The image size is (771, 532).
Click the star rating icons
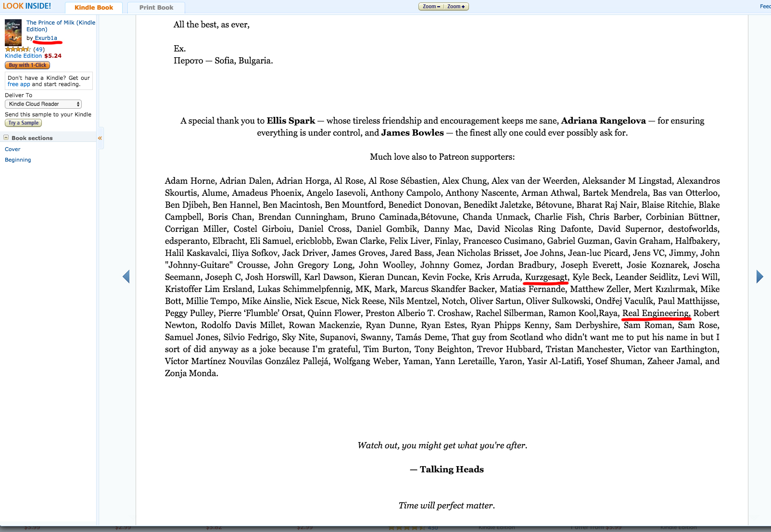tap(18, 50)
